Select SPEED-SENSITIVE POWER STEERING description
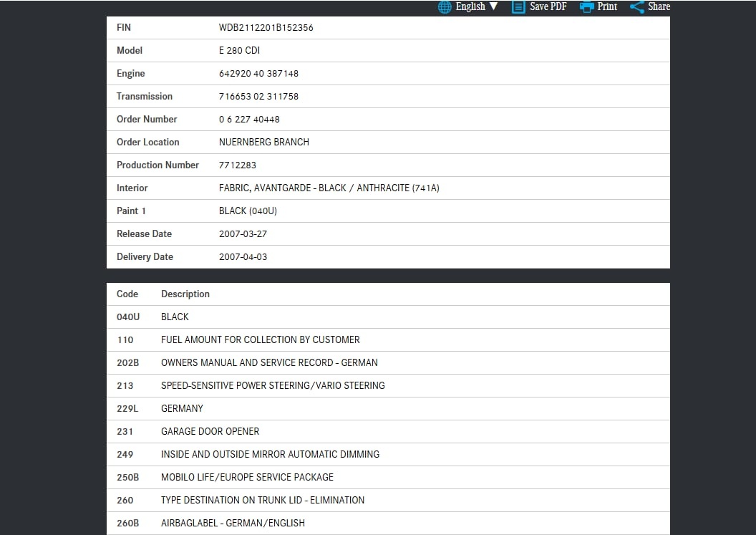Screen dimensions: 756x535 (x=273, y=385)
